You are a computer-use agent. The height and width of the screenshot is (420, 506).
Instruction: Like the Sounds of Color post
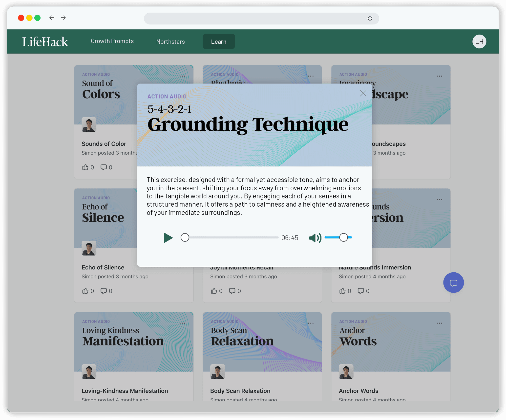coord(85,167)
